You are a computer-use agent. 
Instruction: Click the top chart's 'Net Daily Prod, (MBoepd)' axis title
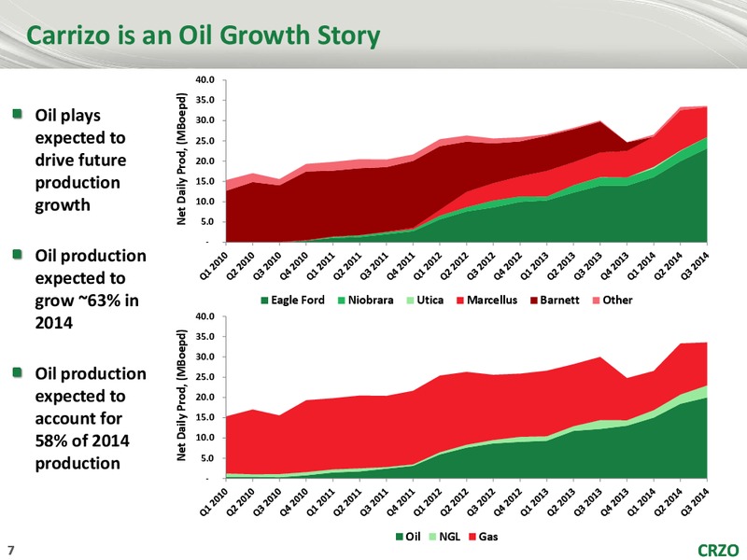click(x=181, y=159)
